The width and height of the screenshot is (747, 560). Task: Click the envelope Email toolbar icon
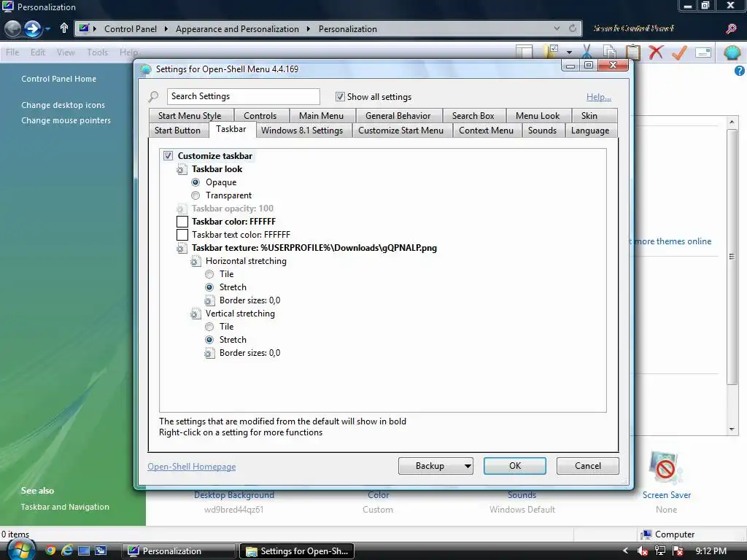coord(703,52)
